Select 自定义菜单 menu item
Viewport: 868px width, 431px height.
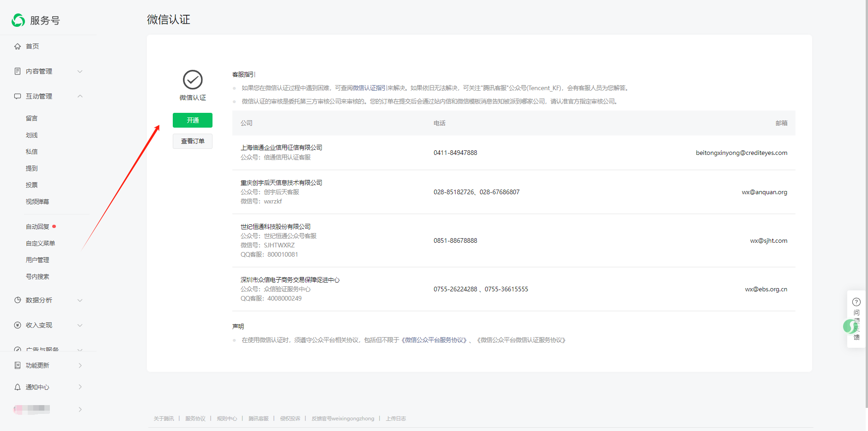[40, 243]
